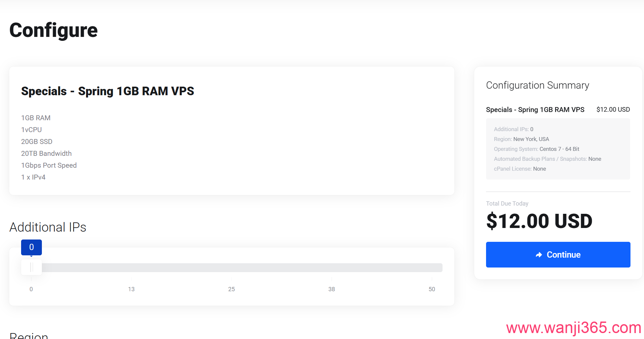Click the Continue button
The image size is (644, 339).
(x=558, y=255)
